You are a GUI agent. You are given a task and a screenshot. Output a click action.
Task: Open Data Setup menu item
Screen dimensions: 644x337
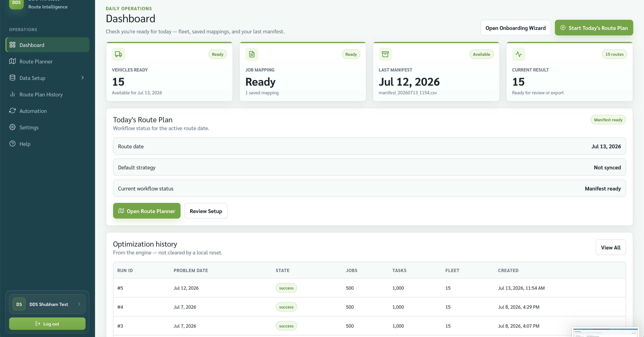pos(47,78)
